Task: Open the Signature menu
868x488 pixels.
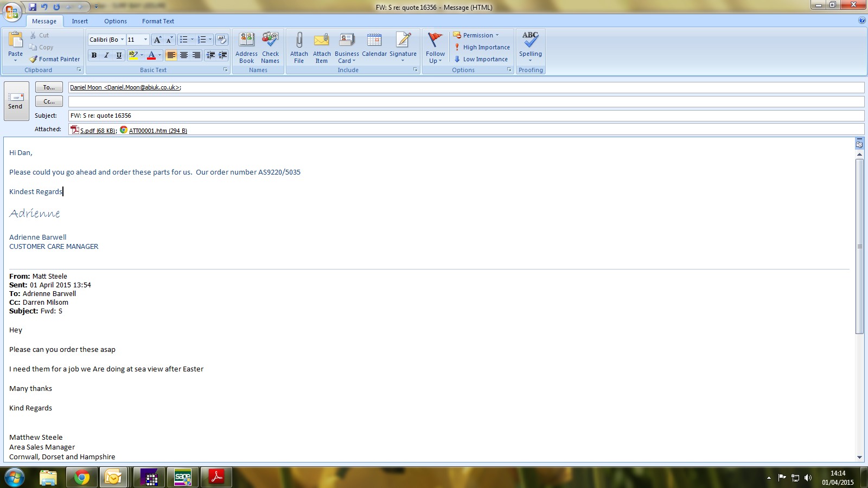Action: click(403, 48)
